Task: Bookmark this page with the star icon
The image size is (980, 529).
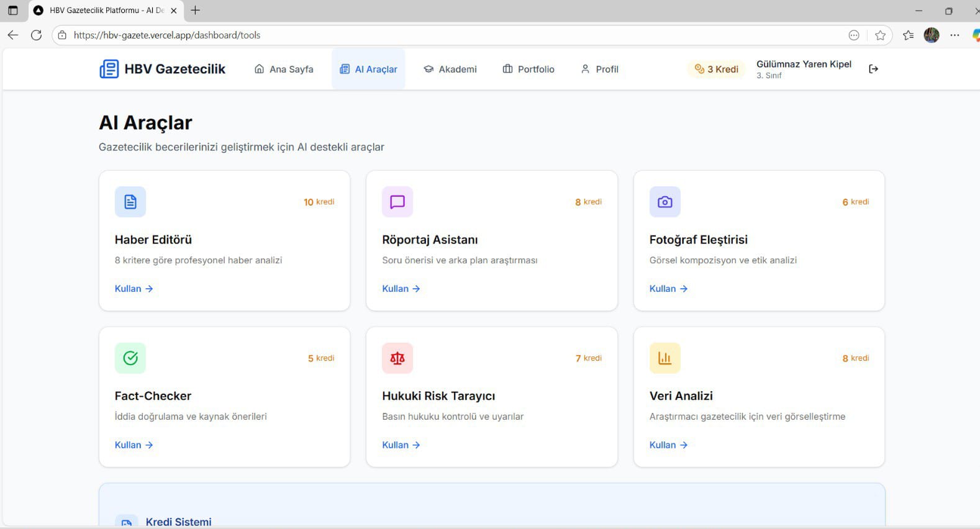Action: (x=880, y=35)
